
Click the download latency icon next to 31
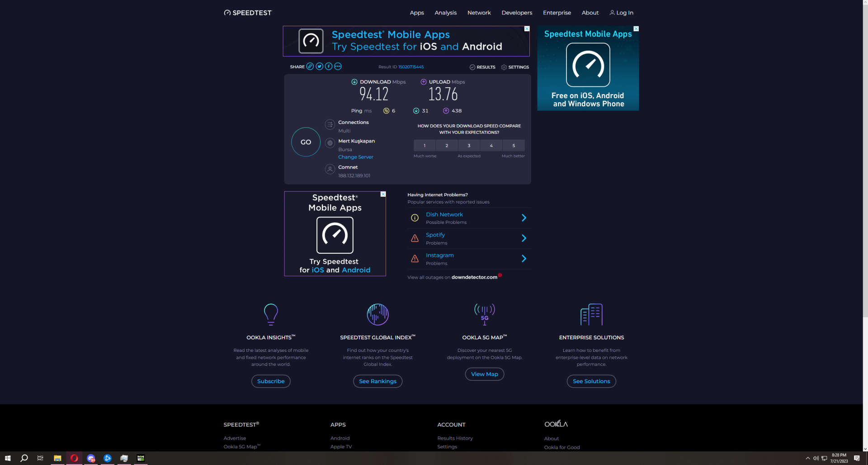tap(416, 111)
